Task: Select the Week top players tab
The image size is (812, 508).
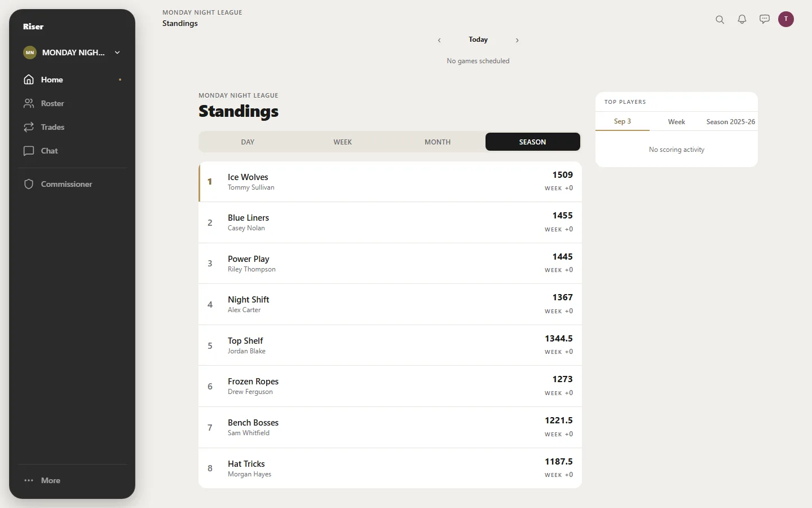Action: (677, 121)
